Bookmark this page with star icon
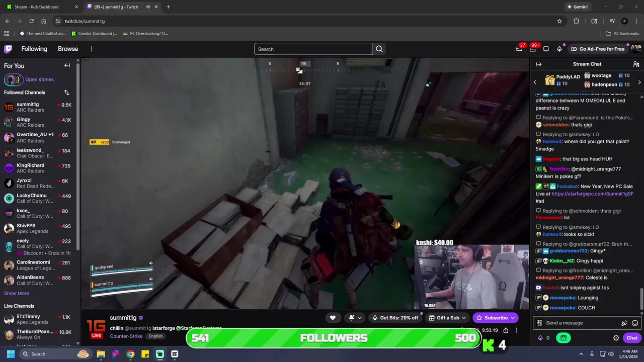 click(559, 21)
